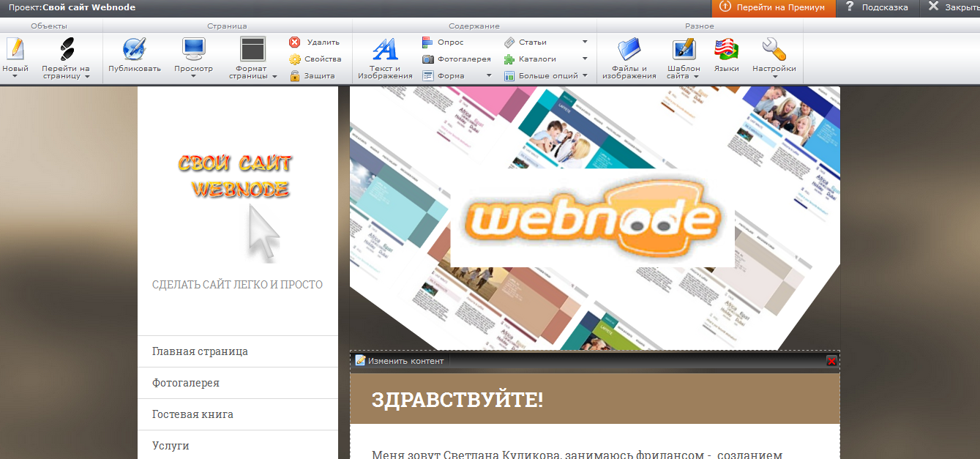
Task: Click the Публиковать globe icon
Action: (135, 49)
